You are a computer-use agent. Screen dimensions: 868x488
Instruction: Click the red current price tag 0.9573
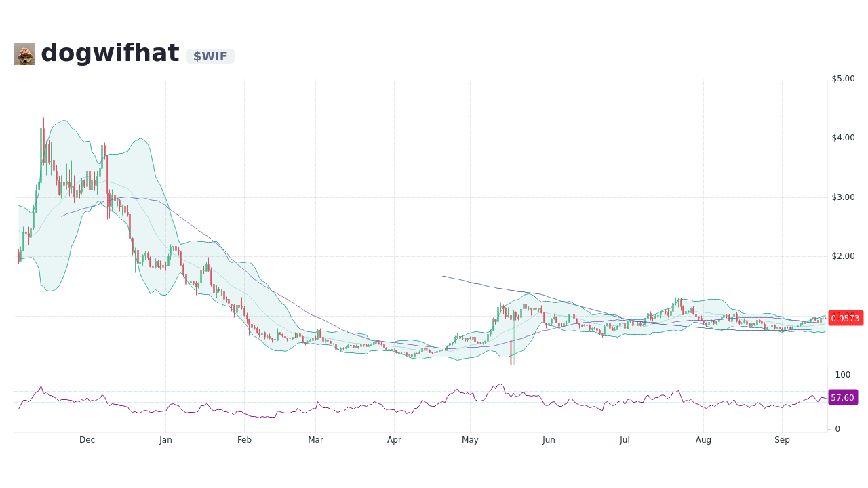coord(845,318)
